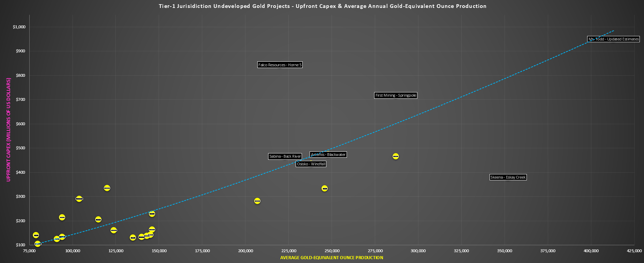Screen dimensions: 644x263
Task: Select the yellow marker at about $215 million capex, 94,000 ounces
Action: pos(62,217)
